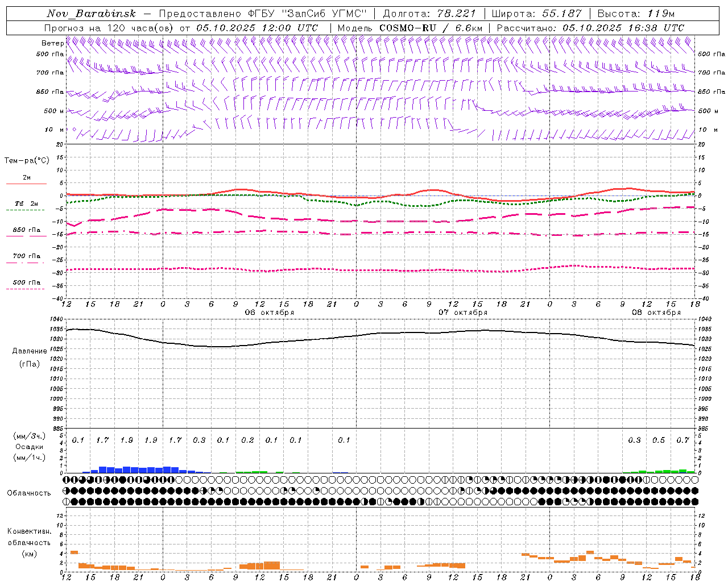
Task: Click the Облачность panel label
Action: (29, 493)
